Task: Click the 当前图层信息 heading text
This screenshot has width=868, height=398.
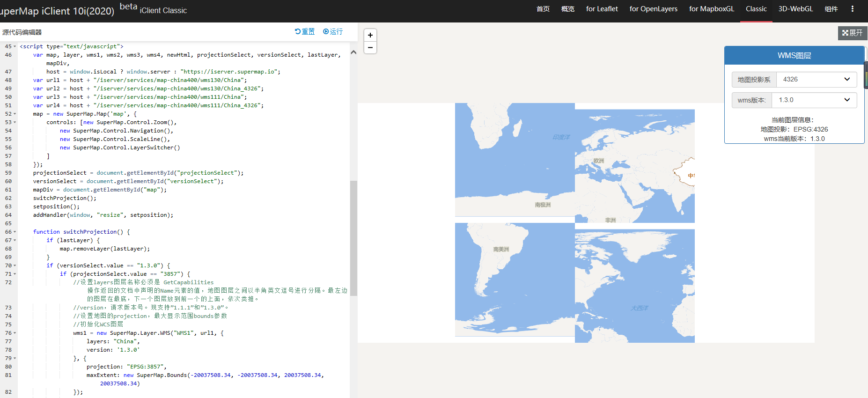Action: pos(793,120)
